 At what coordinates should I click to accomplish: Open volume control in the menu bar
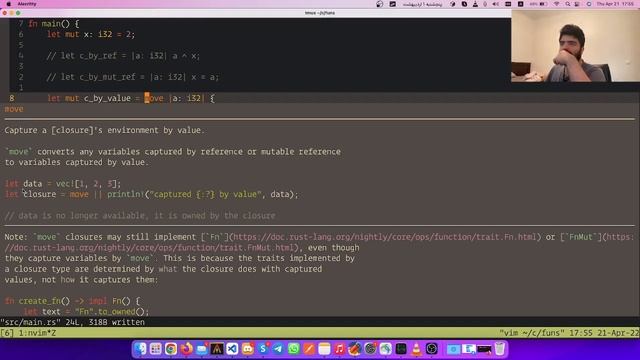pos(496,4)
